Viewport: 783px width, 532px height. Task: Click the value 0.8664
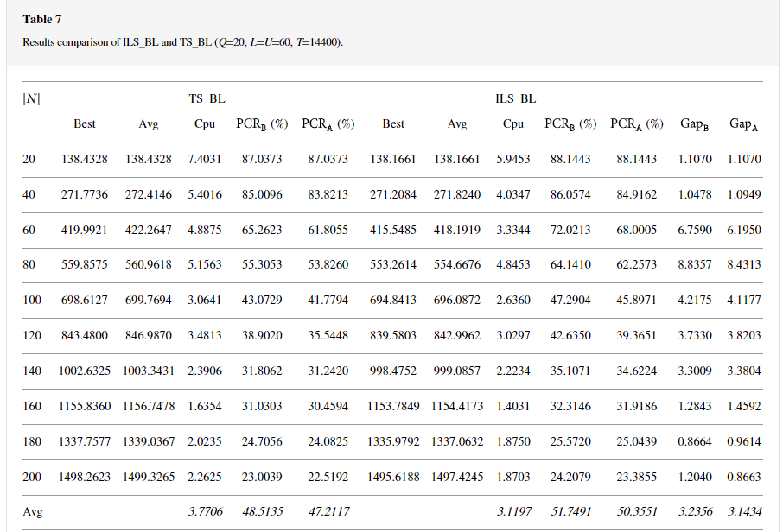[695, 441]
